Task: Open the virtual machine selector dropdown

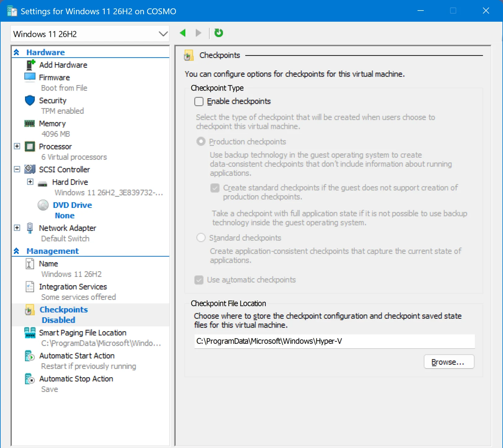Action: point(90,34)
